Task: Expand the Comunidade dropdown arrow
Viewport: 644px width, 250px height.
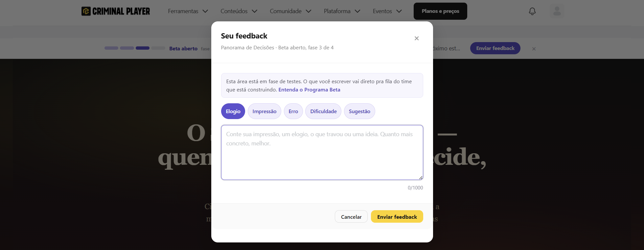Action: click(x=309, y=11)
